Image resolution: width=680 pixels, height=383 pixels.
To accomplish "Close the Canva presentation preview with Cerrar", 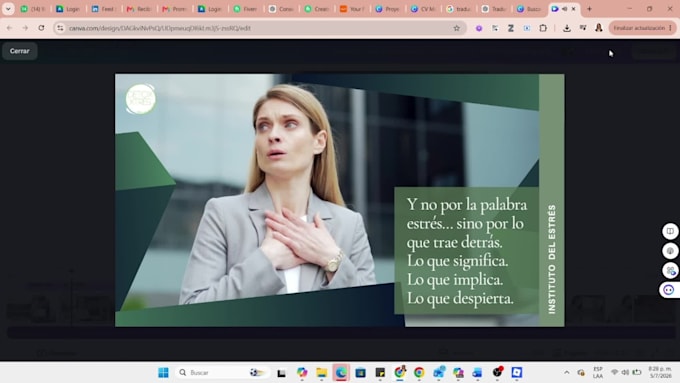I will pyautogui.click(x=20, y=51).
